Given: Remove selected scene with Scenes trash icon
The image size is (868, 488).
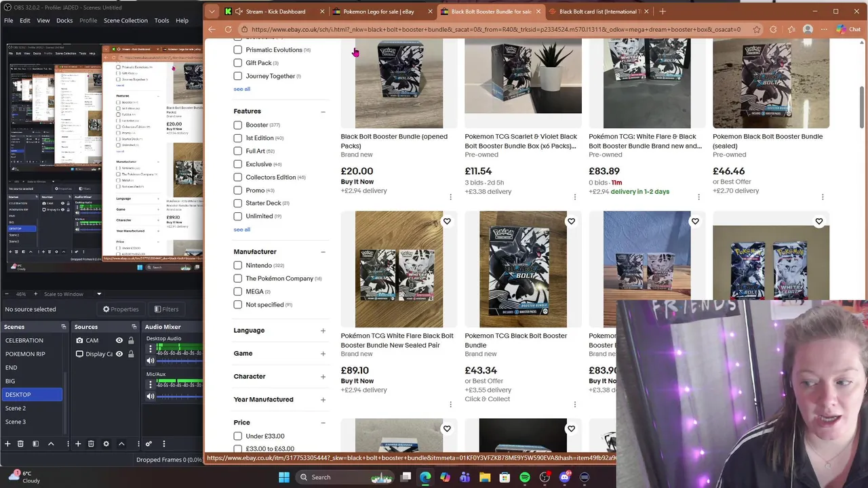Looking at the screenshot, I should pos(20,444).
